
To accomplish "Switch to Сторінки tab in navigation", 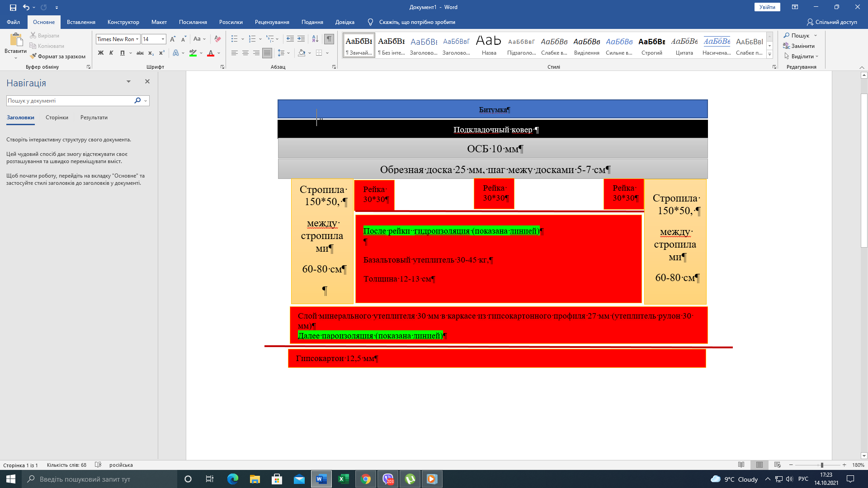I will click(57, 117).
